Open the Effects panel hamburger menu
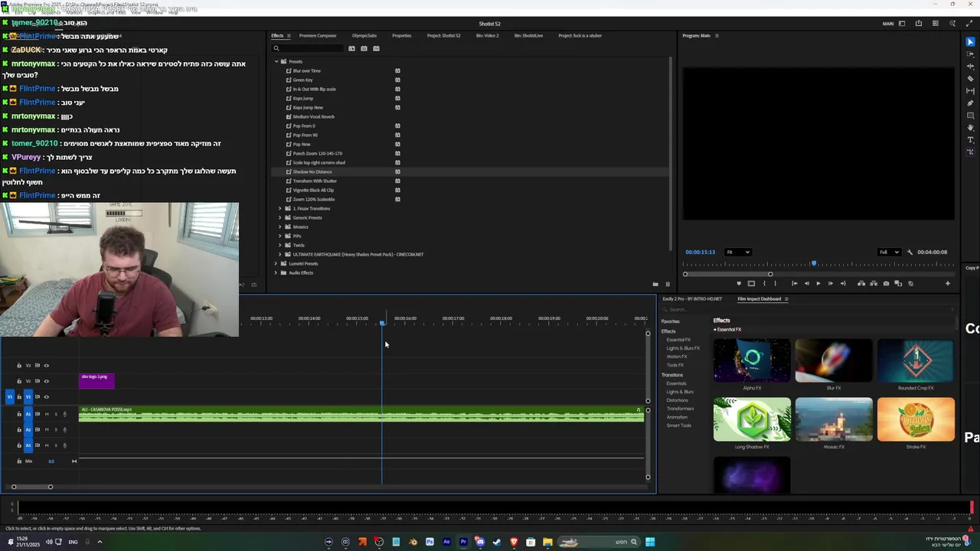Image resolution: width=980 pixels, height=551 pixels. [289, 35]
